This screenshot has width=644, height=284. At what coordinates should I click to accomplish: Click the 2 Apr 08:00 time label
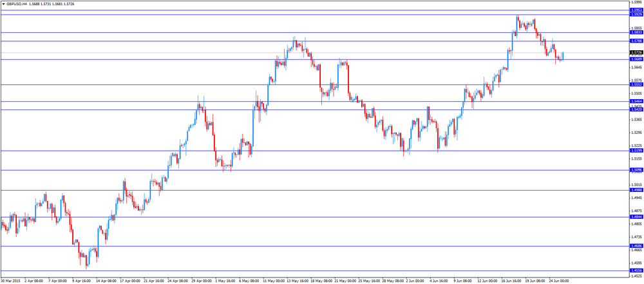33,281
